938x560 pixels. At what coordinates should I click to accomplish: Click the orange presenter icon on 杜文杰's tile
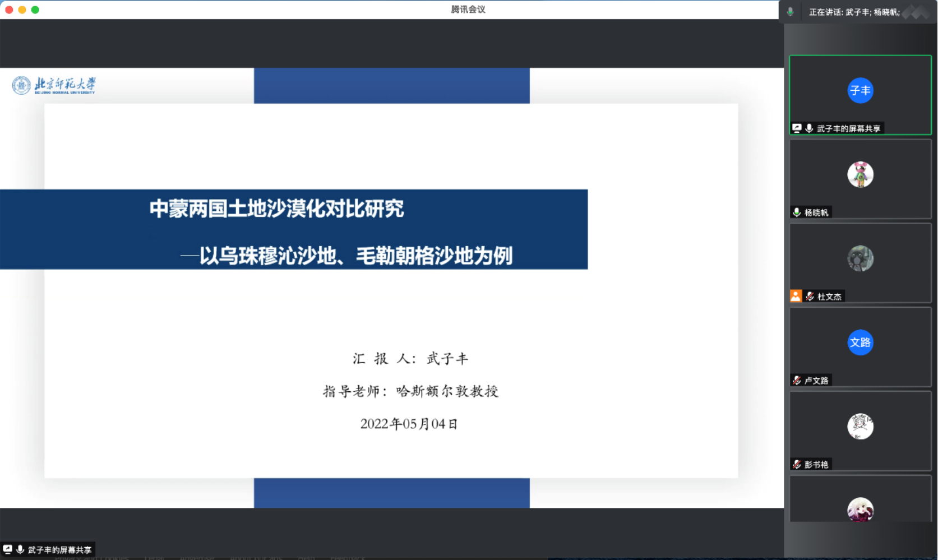pyautogui.click(x=795, y=296)
